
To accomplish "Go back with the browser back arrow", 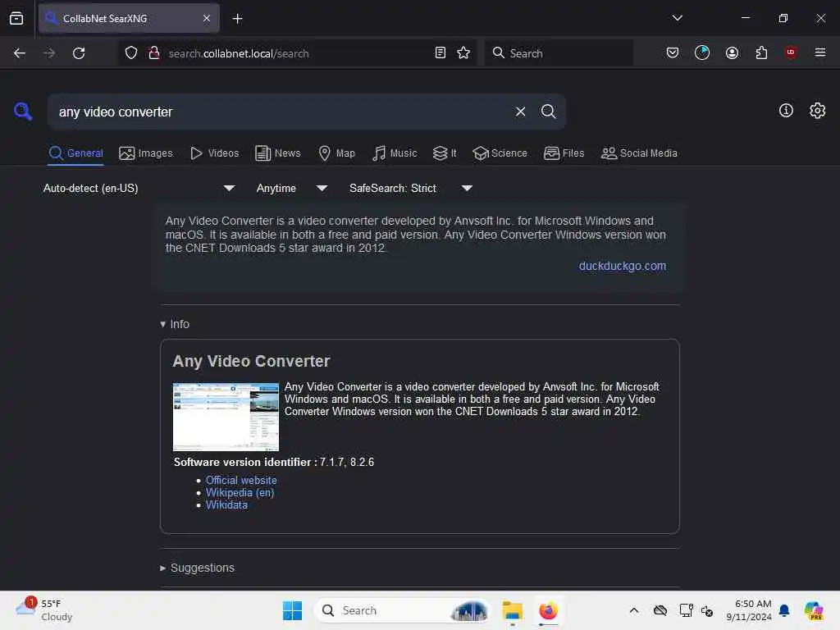I will 20,53.
